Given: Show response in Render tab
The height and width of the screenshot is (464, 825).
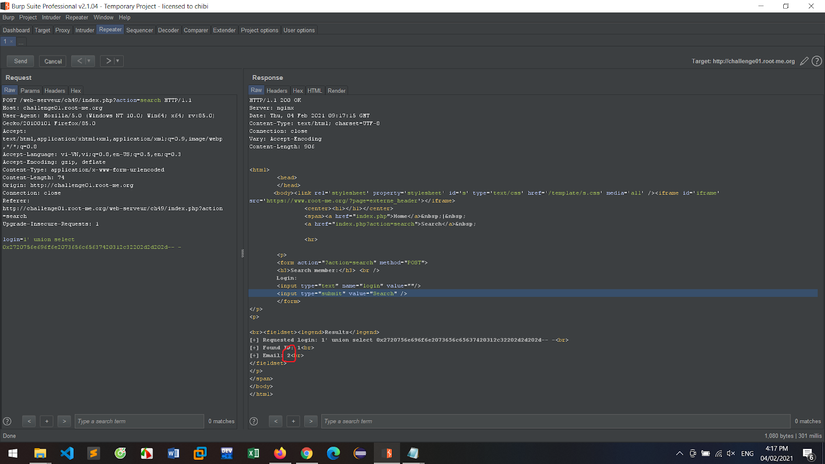Looking at the screenshot, I should pos(337,91).
